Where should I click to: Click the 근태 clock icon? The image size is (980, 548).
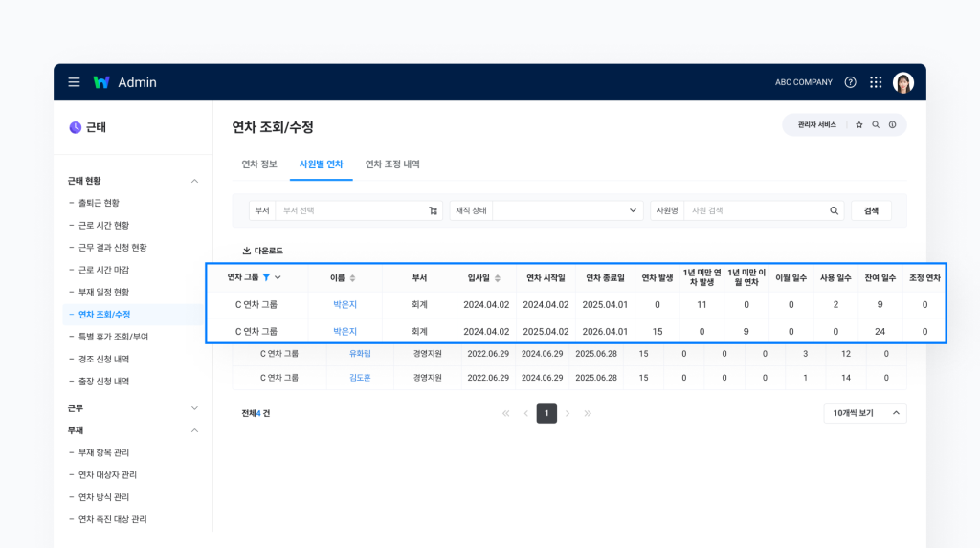pyautogui.click(x=75, y=127)
